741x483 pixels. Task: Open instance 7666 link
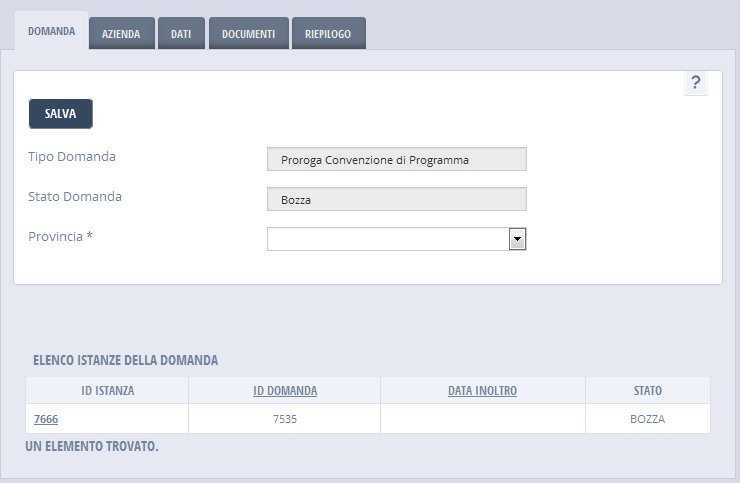tap(46, 419)
